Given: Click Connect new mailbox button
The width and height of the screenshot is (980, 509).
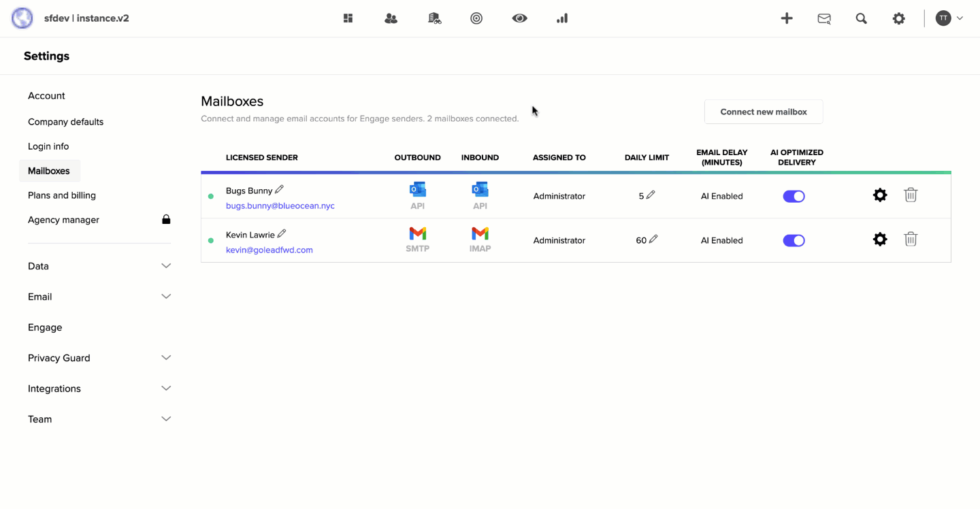Looking at the screenshot, I should click(764, 112).
